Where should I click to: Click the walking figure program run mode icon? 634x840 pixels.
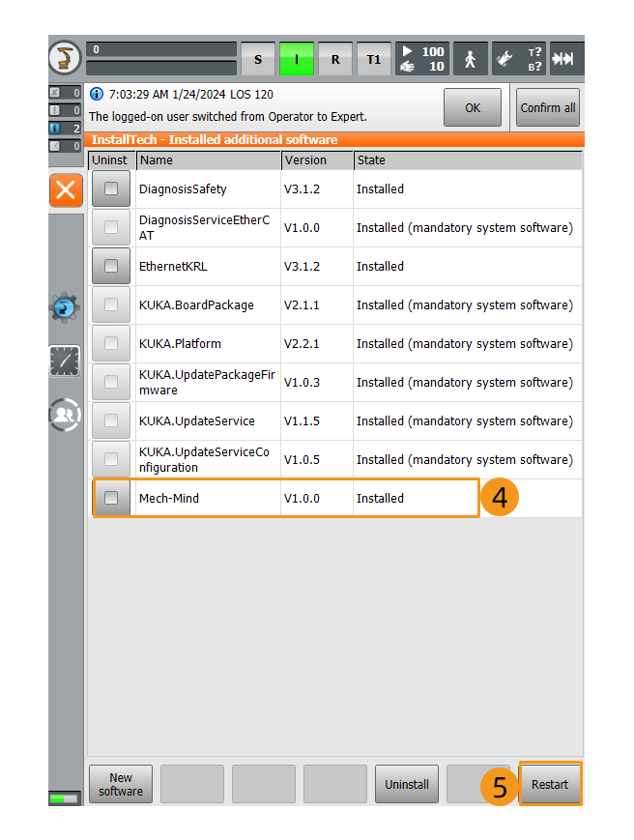pos(470,58)
